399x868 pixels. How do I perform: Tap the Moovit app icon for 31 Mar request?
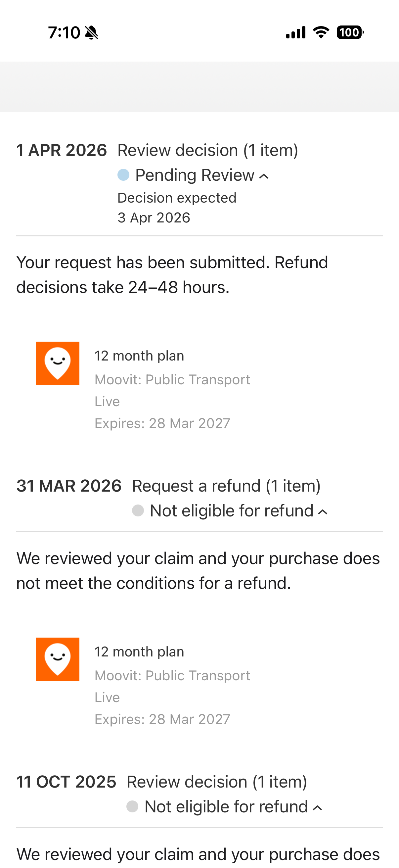(58, 659)
